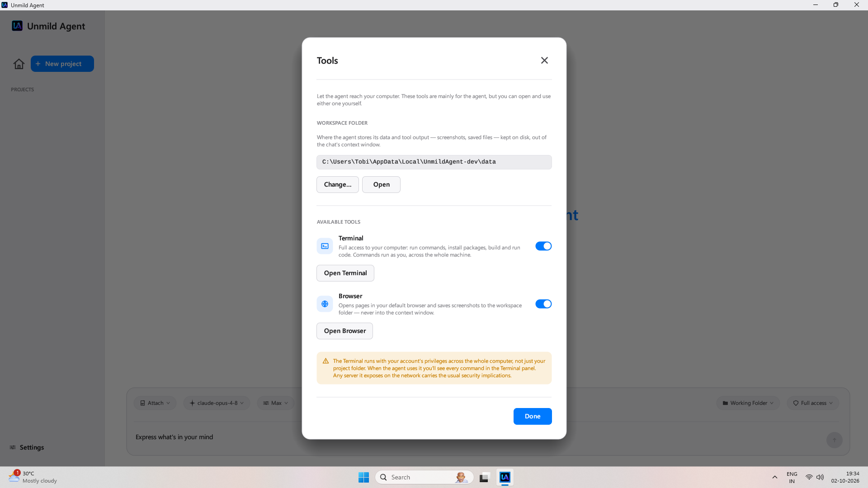The image size is (868, 488).
Task: Click the Unmild Agent taskbar icon
Action: click(x=505, y=477)
